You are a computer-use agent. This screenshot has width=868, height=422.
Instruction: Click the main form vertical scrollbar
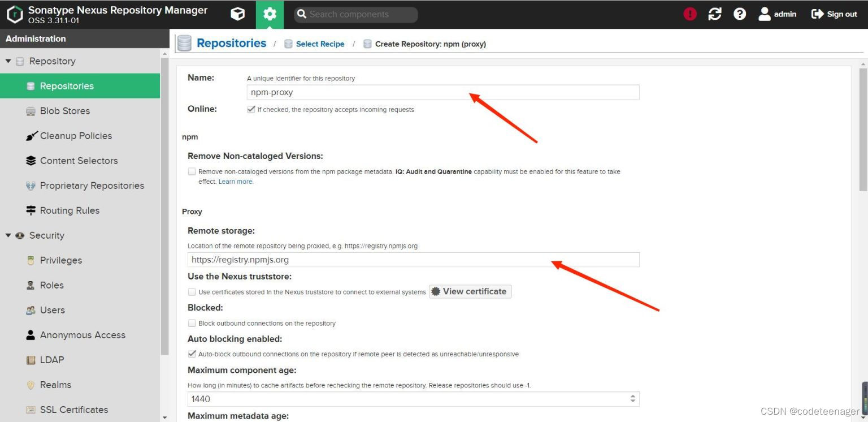tap(863, 130)
